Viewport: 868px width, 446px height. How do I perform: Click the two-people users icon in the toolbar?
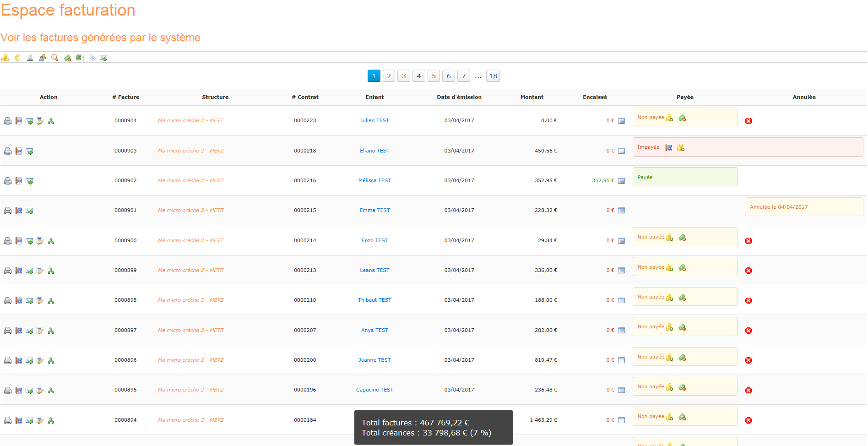pyautogui.click(x=42, y=58)
